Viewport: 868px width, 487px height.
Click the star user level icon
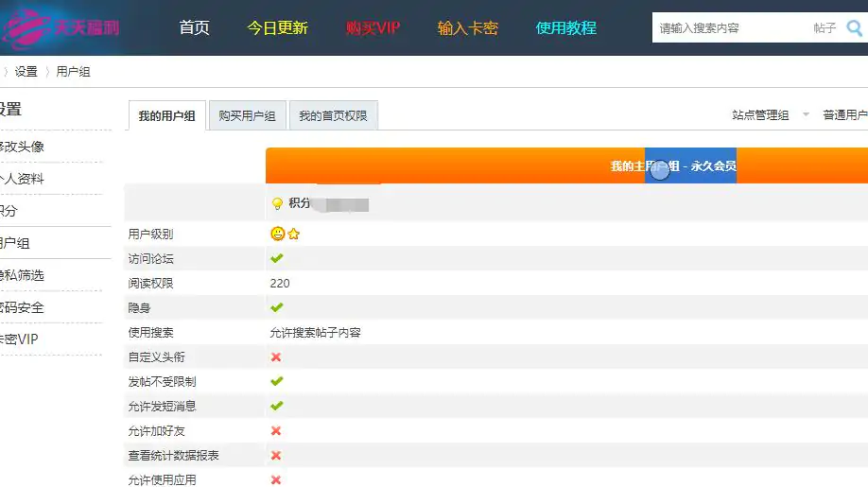pos(294,235)
